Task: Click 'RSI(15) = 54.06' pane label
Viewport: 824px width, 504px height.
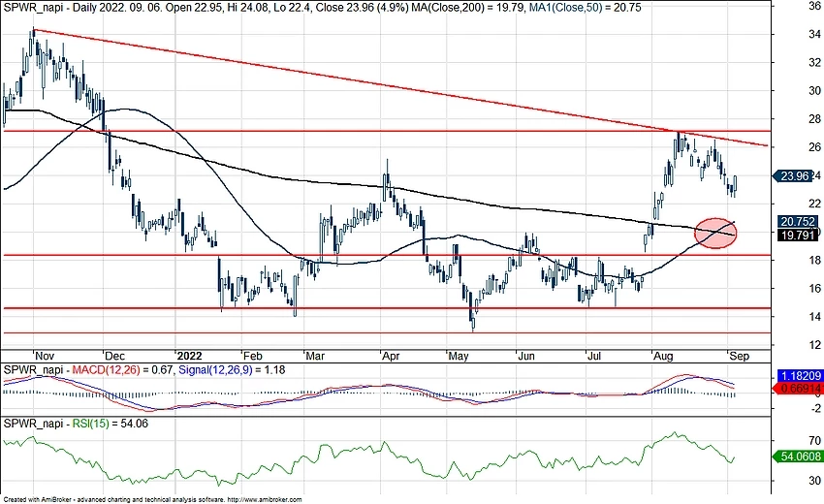Action: pos(111,424)
